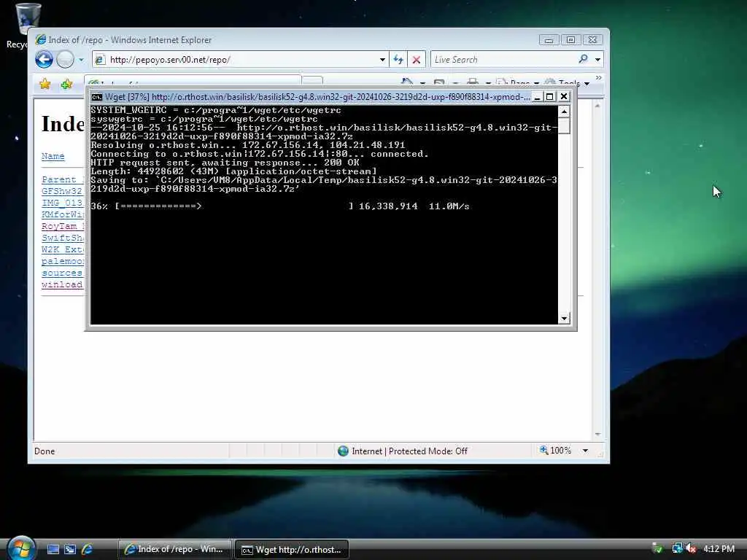Open the recent pages dropdown arrow
The height and width of the screenshot is (560, 747).
[x=81, y=60]
